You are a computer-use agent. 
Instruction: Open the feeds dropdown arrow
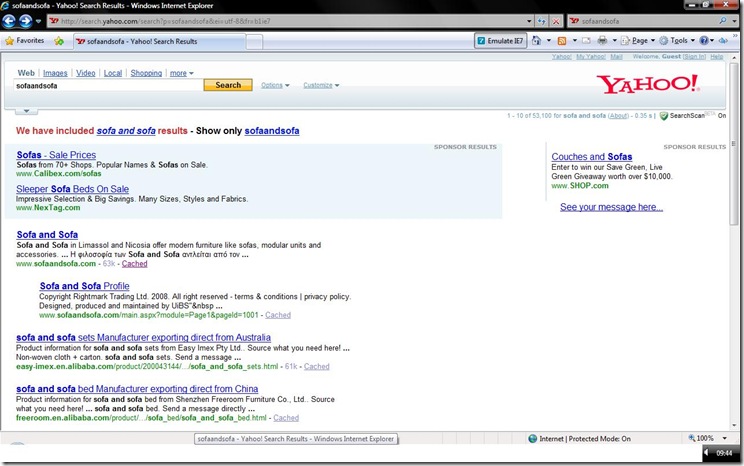point(574,41)
